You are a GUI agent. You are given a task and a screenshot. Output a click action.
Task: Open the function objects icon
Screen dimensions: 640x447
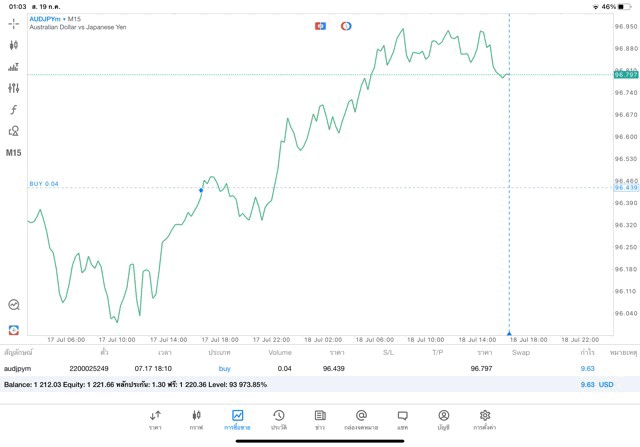(x=14, y=109)
